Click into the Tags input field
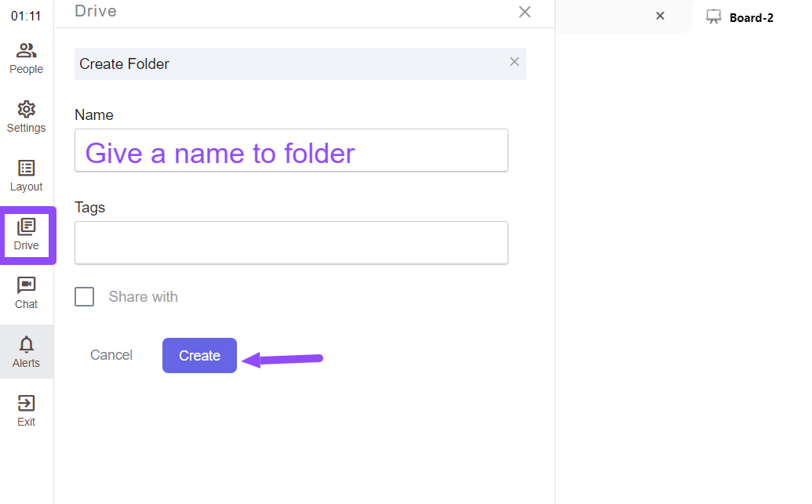The image size is (812, 504). pyautogui.click(x=291, y=243)
